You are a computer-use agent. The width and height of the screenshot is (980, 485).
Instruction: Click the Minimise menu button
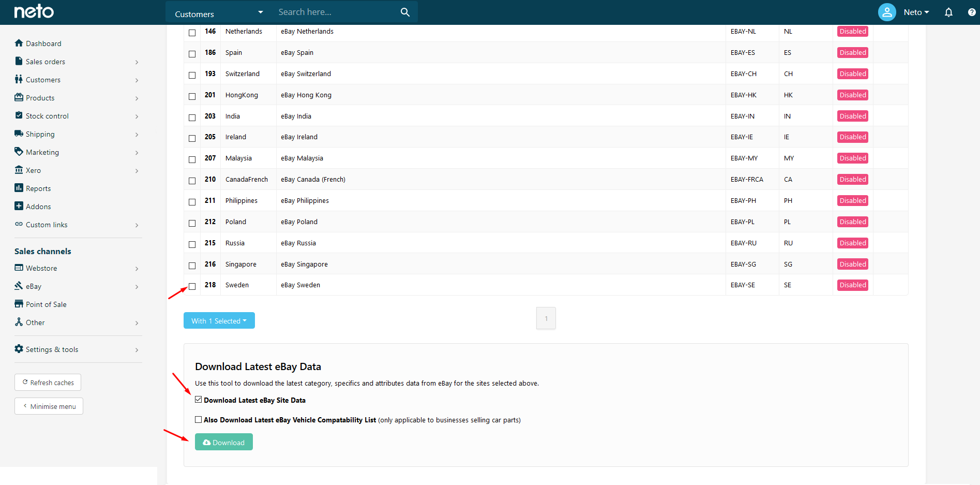(x=49, y=406)
